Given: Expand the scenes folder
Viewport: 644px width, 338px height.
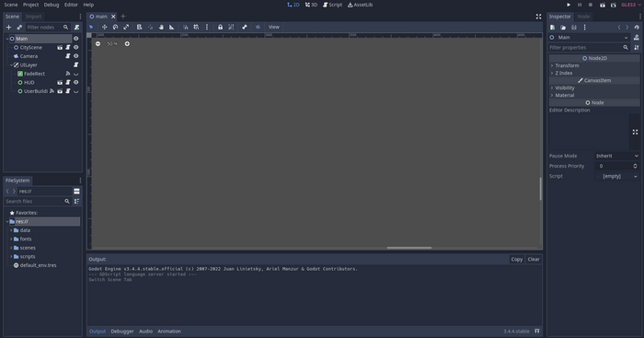Looking at the screenshot, I should (x=11, y=248).
